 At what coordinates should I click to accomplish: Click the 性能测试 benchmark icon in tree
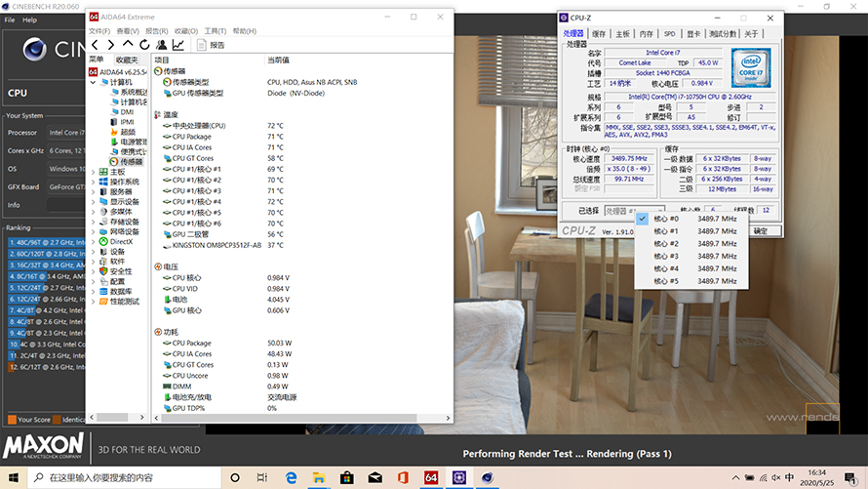pyautogui.click(x=103, y=302)
